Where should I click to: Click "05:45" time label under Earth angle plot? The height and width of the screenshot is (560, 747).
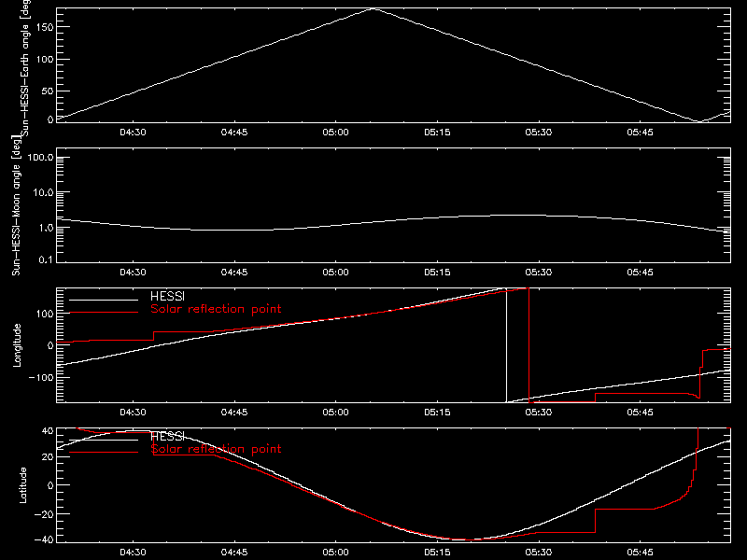[x=640, y=133]
